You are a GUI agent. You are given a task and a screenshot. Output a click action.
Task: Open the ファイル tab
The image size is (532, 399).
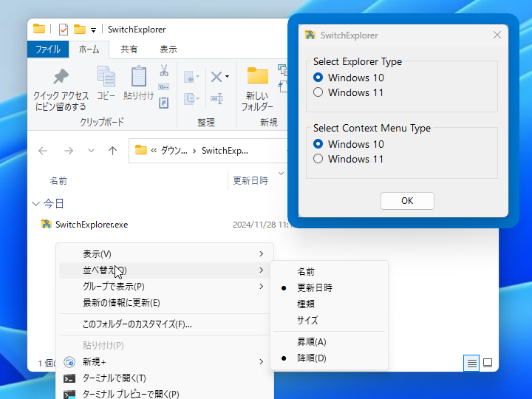coord(48,50)
